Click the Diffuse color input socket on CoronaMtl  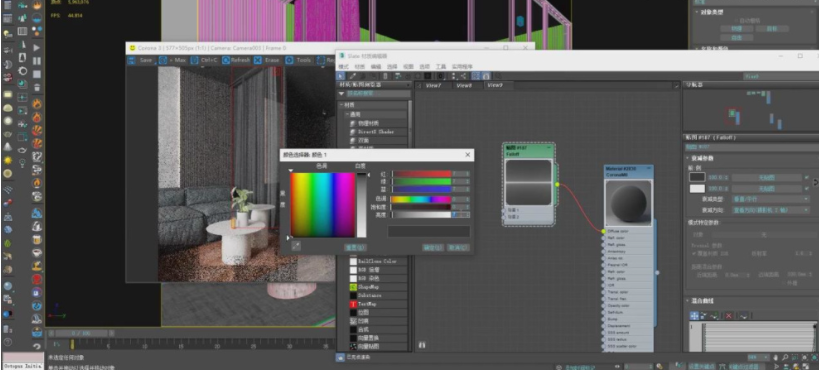[603, 231]
